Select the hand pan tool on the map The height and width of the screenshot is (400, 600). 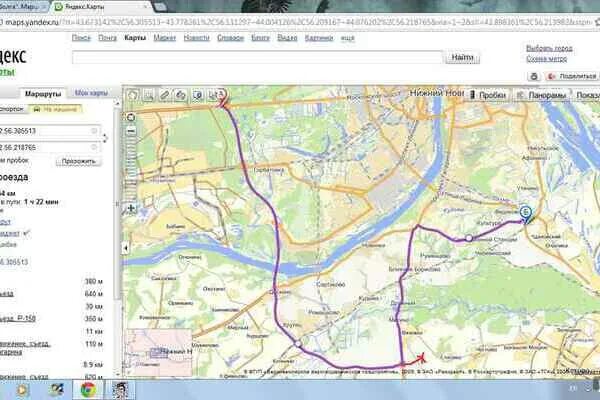point(133,95)
